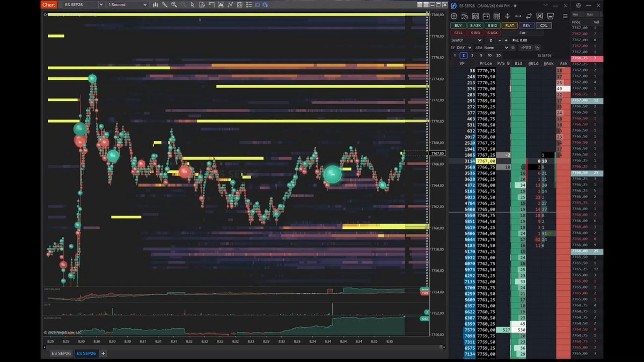
Task: Click the REV button
Action: click(526, 25)
